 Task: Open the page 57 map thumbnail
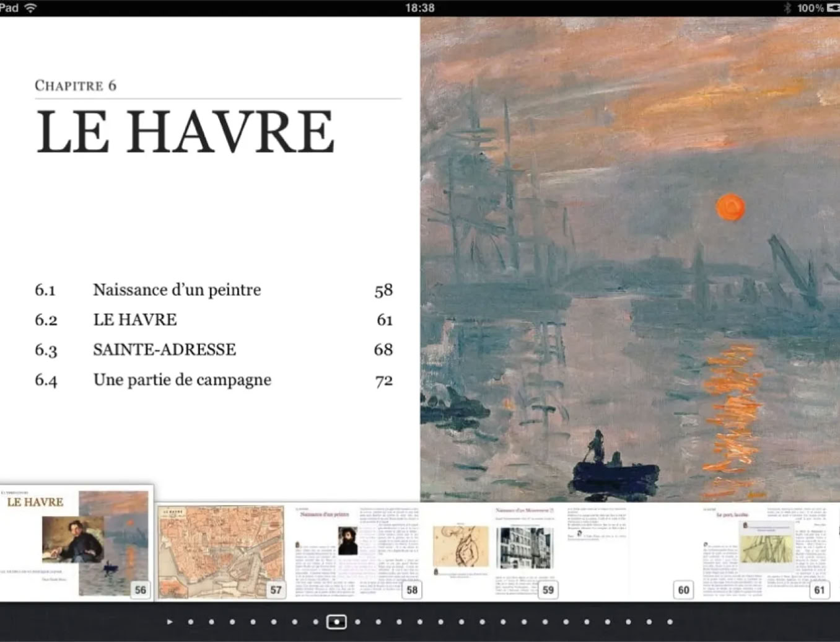[221, 552]
